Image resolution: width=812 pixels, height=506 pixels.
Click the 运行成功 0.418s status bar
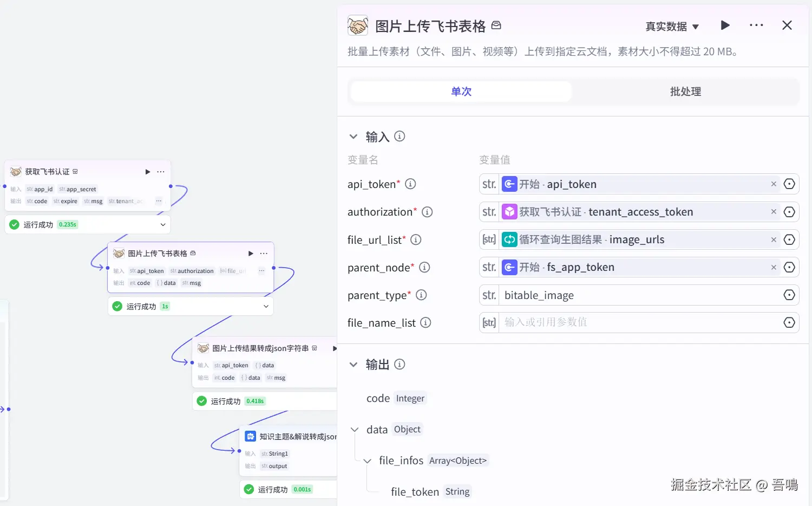265,401
